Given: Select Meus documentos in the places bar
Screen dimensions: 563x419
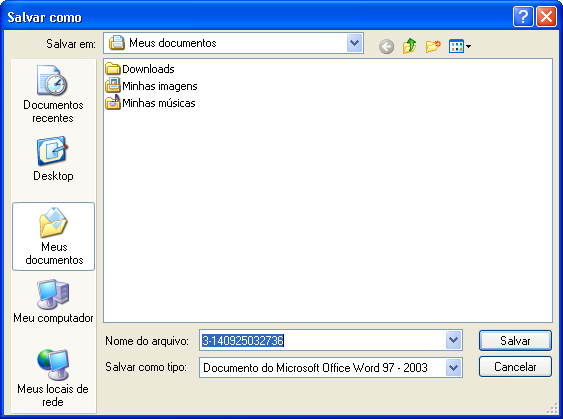Looking at the screenshot, I should [x=53, y=236].
